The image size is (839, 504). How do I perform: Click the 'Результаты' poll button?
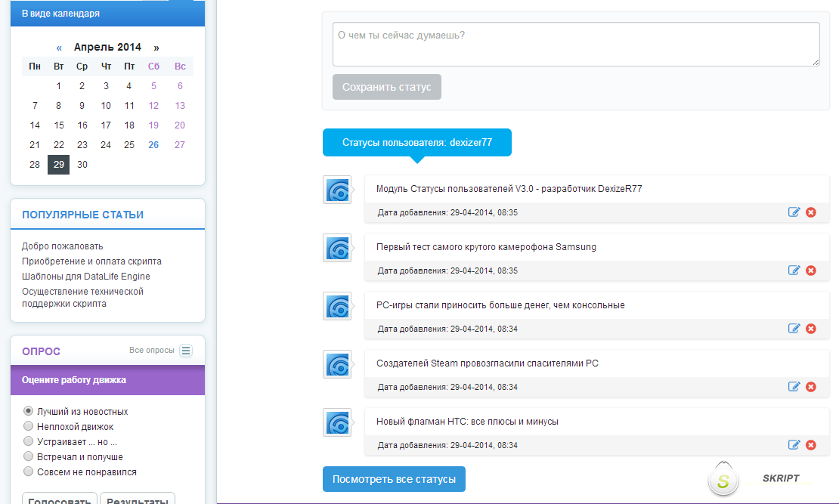(138, 498)
